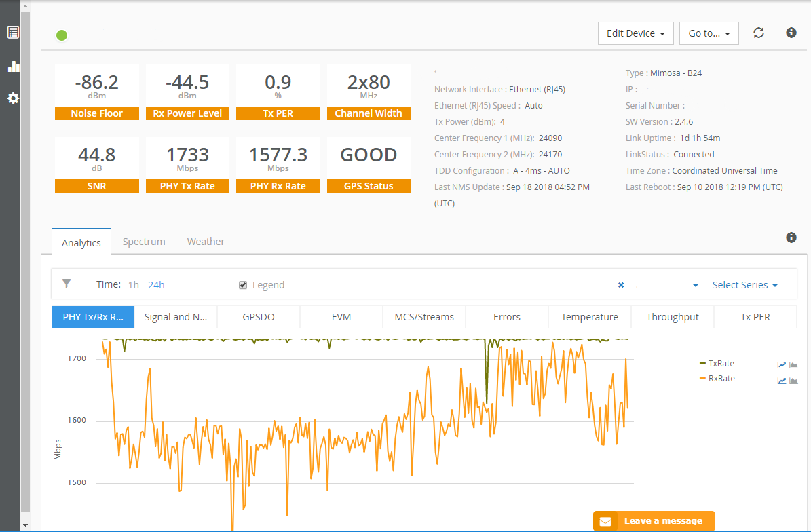Switch TxRate to line chart icon
This screenshot has height=532, width=811.
point(782,365)
